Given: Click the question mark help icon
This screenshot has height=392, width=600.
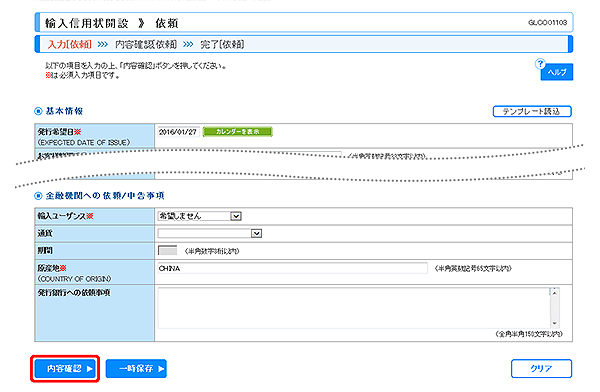Looking at the screenshot, I should point(540,64).
